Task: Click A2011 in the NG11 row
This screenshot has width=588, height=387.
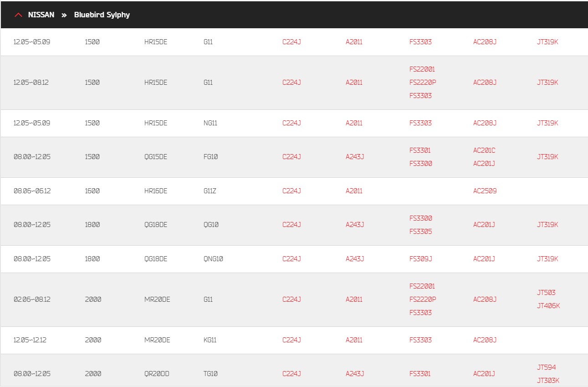Action: point(354,123)
